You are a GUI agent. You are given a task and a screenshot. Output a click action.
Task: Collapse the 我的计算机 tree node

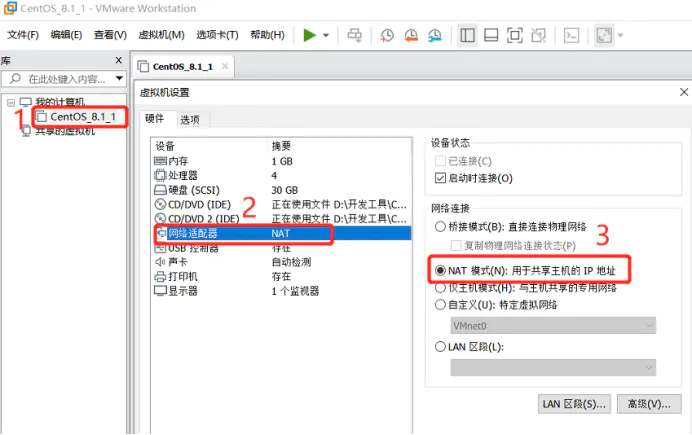pos(11,103)
